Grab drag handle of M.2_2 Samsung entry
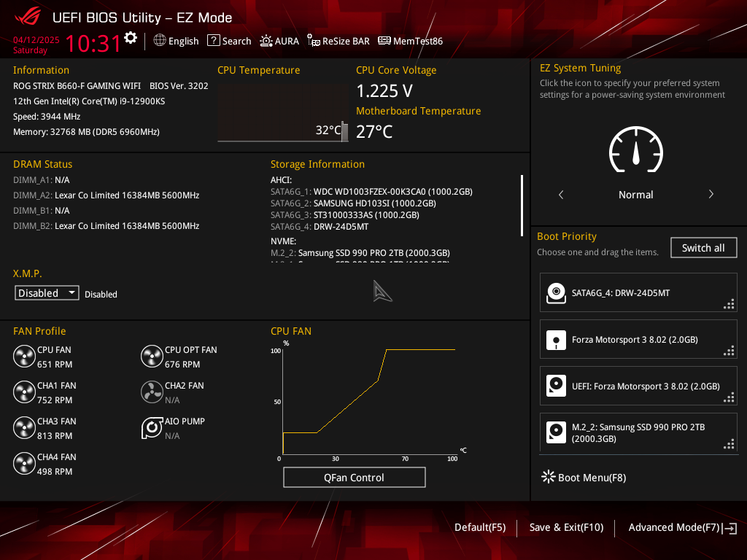The height and width of the screenshot is (560, 747). pos(729,444)
